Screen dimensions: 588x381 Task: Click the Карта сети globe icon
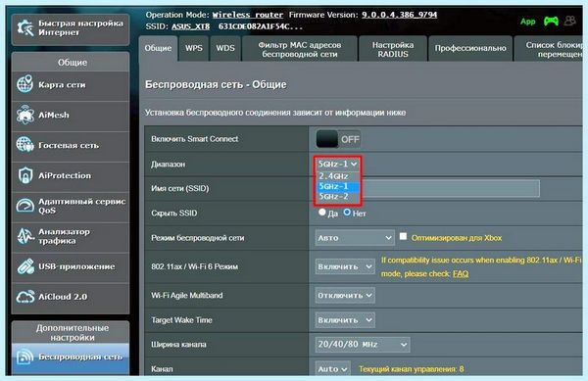pyautogui.click(x=24, y=84)
